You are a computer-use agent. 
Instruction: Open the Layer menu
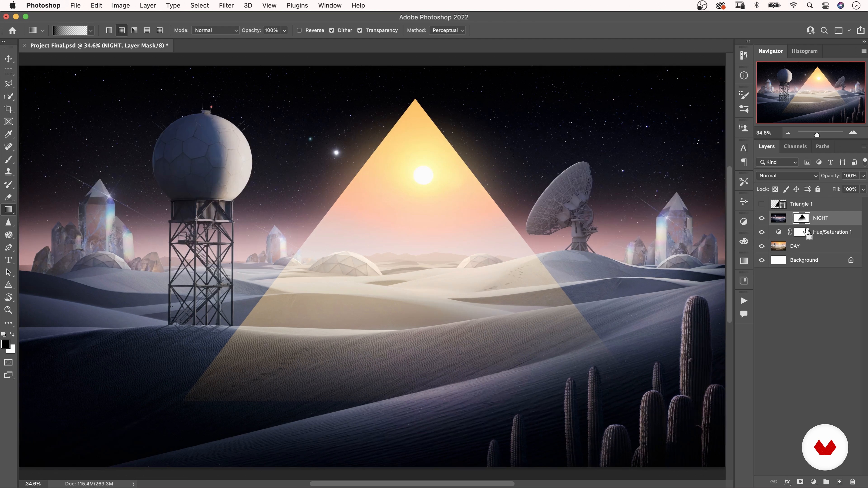148,5
